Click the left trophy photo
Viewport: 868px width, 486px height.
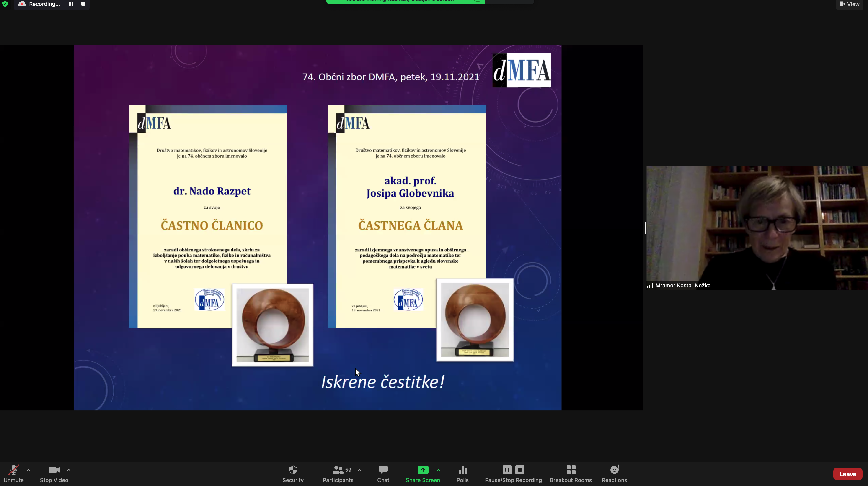pyautogui.click(x=273, y=325)
